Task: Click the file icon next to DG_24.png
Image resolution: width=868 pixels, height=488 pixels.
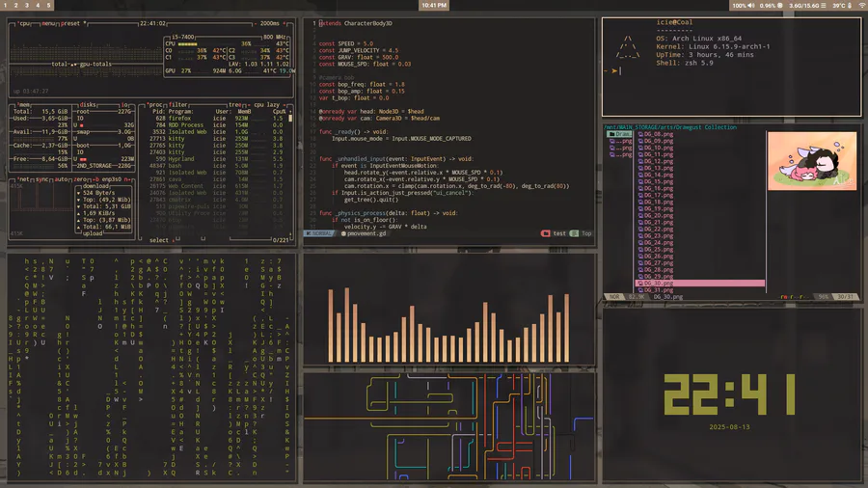Action: point(640,242)
